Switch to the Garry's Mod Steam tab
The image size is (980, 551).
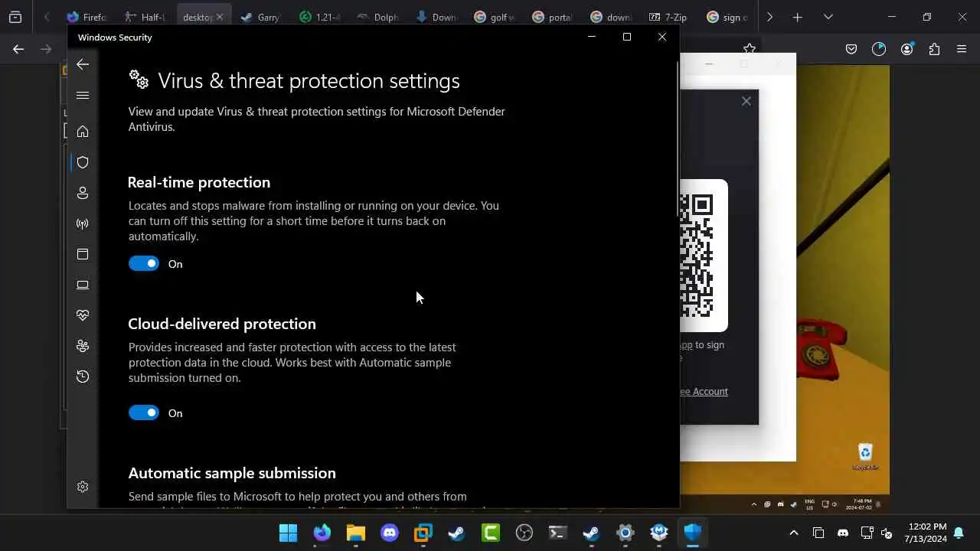(x=260, y=17)
